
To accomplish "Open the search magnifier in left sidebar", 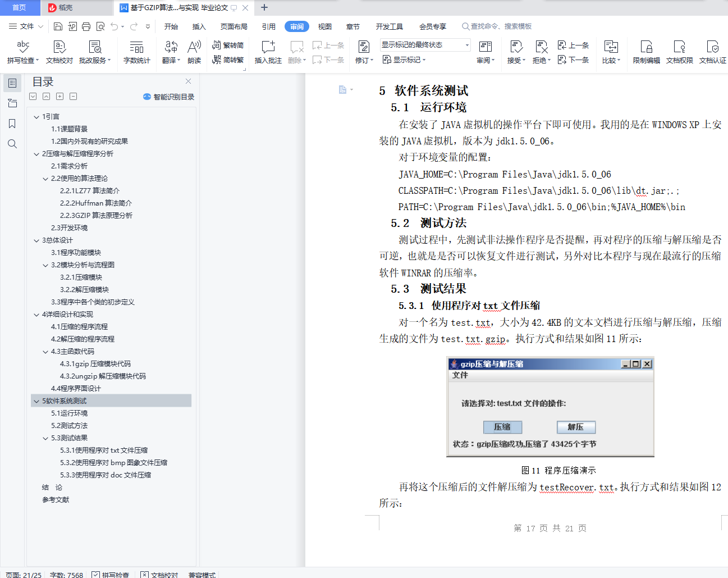I will (x=12, y=144).
